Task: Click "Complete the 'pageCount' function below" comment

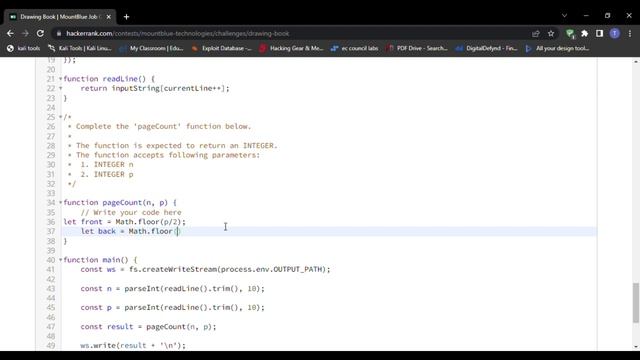Action: click(x=164, y=127)
